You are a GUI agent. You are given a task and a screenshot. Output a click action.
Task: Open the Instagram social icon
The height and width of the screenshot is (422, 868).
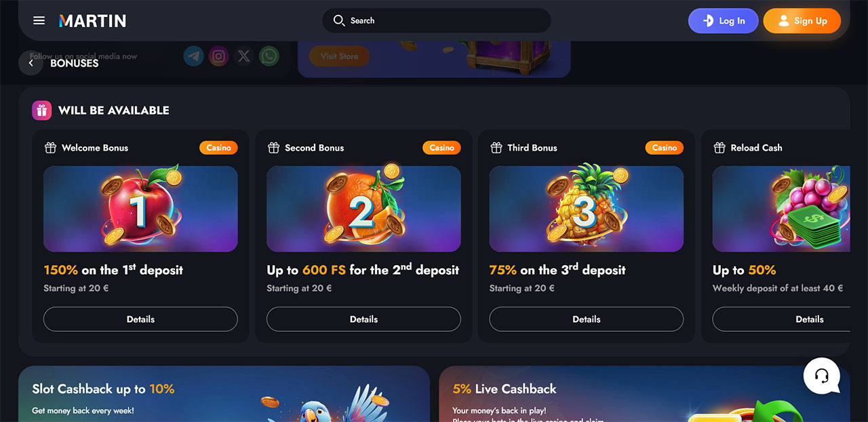click(218, 56)
